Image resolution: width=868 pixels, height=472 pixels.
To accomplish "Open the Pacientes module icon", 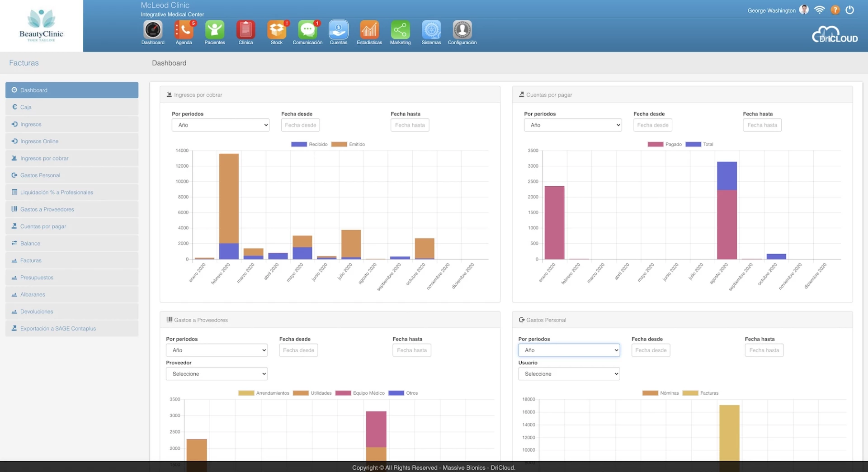I will point(215,30).
